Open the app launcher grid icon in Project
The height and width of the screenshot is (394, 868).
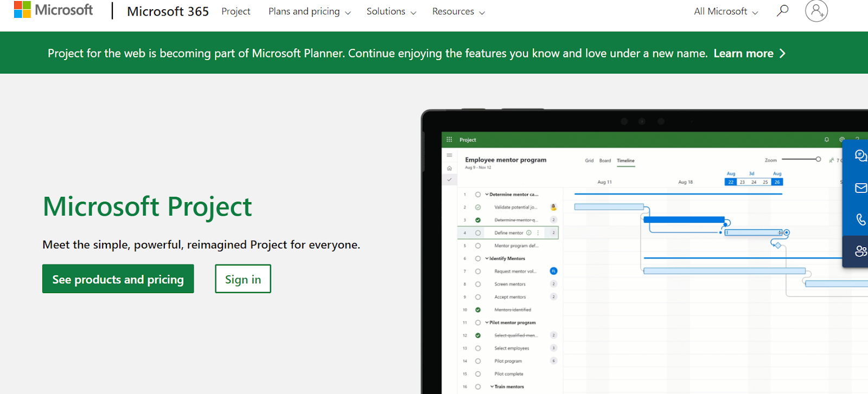[449, 140]
